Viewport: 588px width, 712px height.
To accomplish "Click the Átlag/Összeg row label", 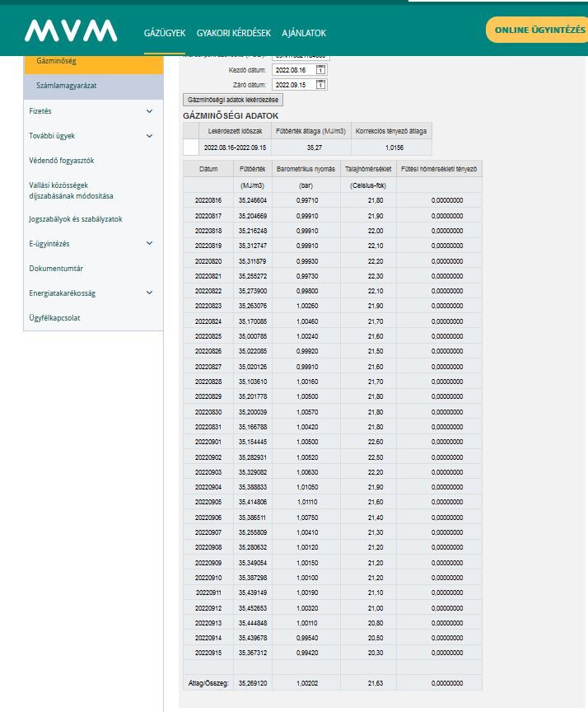I will [x=208, y=683].
